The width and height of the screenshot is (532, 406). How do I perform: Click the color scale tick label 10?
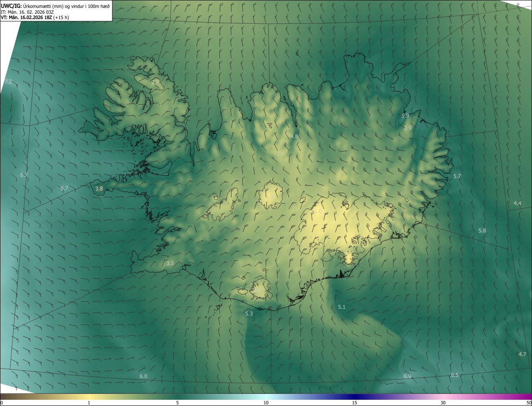(266, 403)
